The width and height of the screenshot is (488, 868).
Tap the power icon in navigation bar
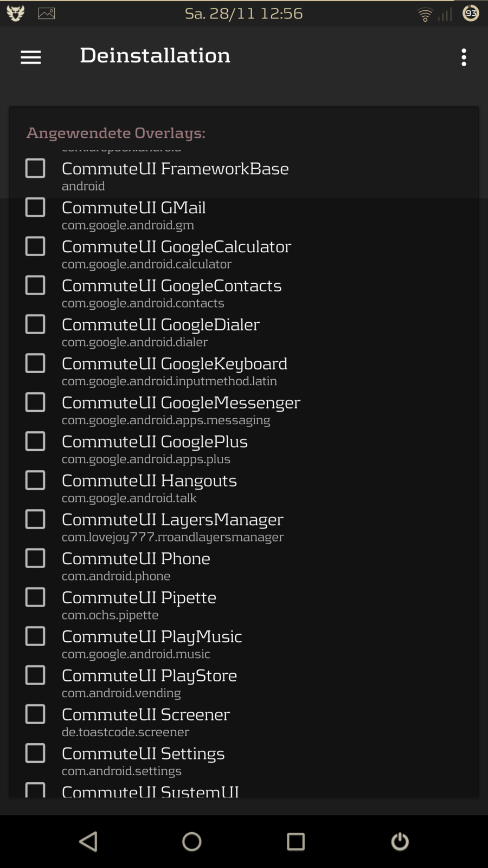pos(400,841)
